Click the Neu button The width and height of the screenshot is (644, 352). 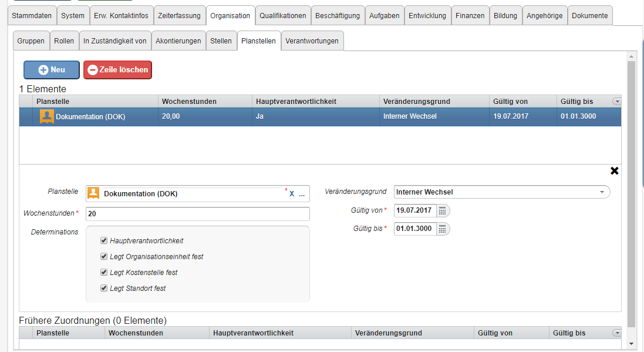52,70
